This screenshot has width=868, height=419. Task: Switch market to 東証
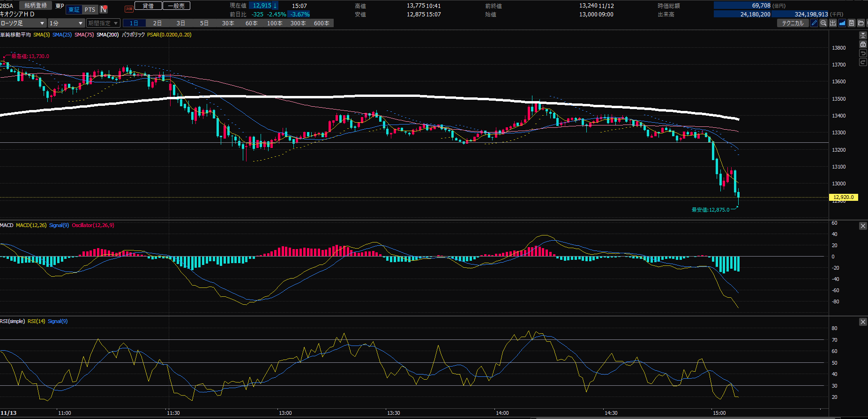coord(74,9)
